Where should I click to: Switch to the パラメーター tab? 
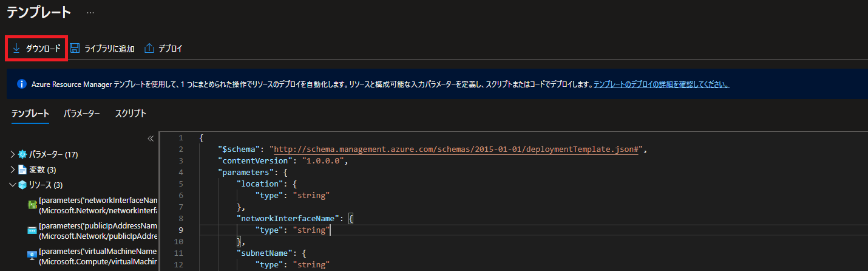click(82, 114)
